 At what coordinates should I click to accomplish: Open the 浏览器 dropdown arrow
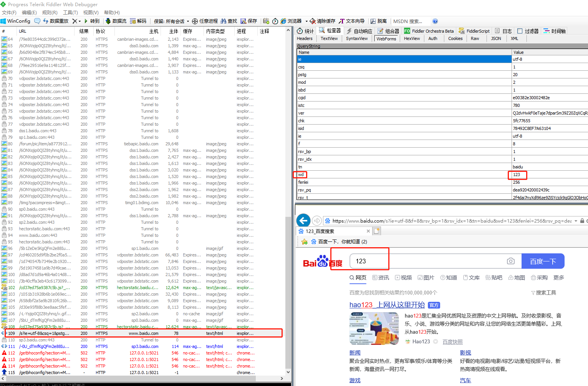click(306, 21)
